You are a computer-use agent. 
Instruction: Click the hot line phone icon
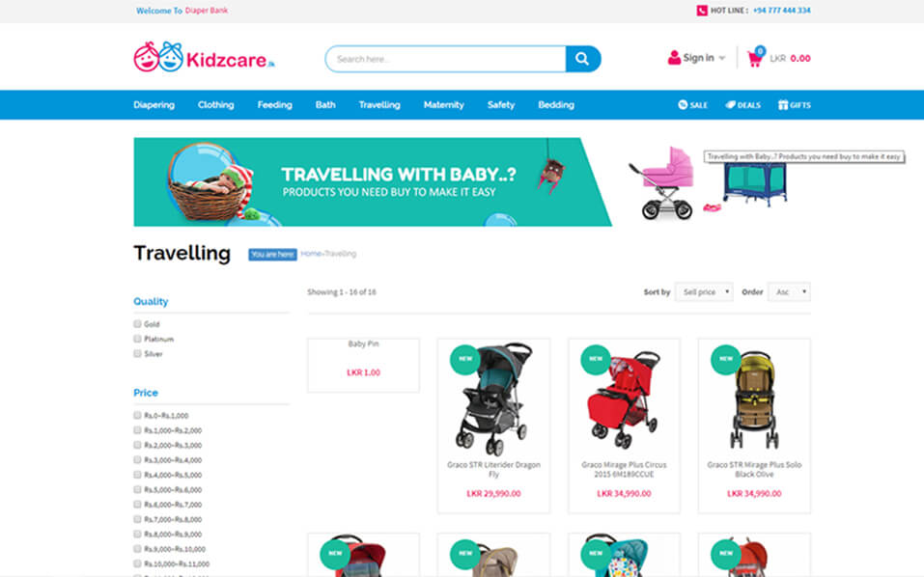point(702,11)
